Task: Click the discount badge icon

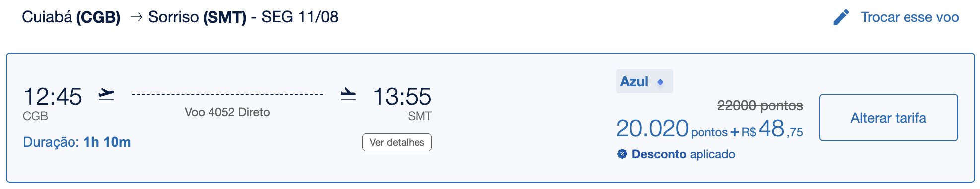Action: (622, 154)
